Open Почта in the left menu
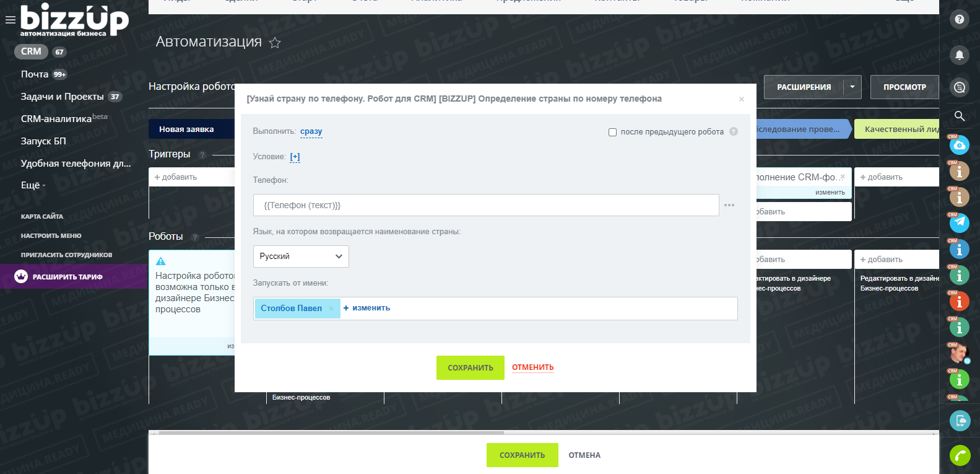Viewport: 980px width, 474px height. [35, 74]
